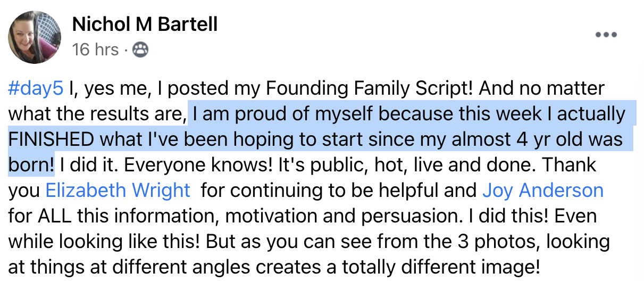
Task: Click the highlighted phrase "I am proud of myself"
Action: tap(284, 114)
